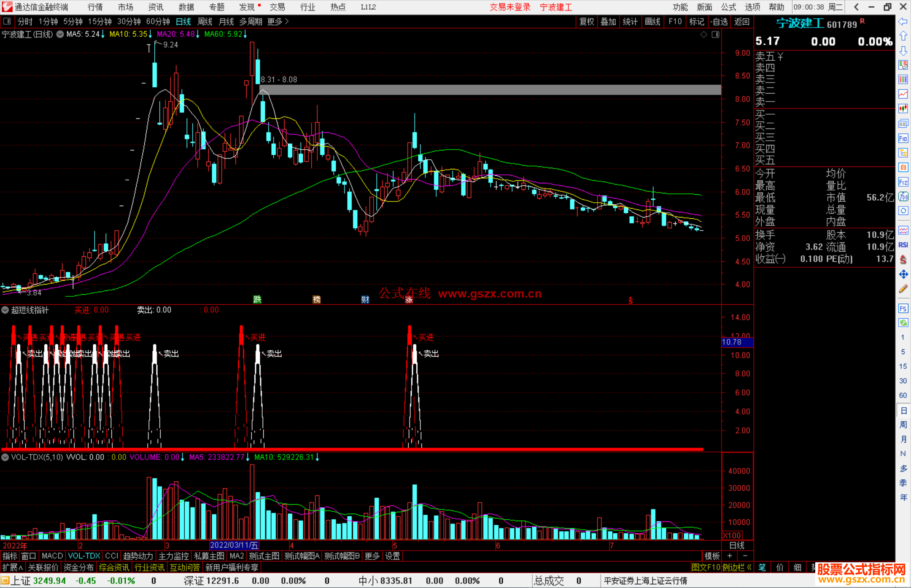Click the chart window split icon top-right
The height and width of the screenshot is (588, 911).
[x=715, y=35]
